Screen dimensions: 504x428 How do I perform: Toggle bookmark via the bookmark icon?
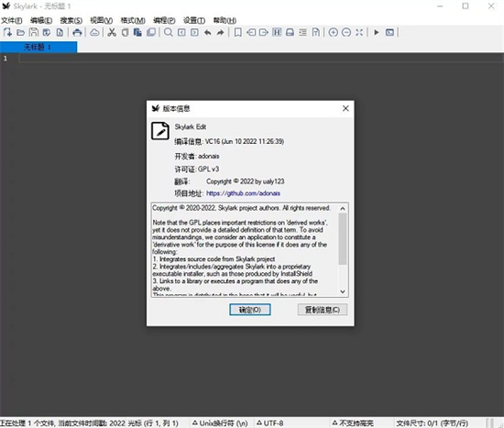click(238, 32)
